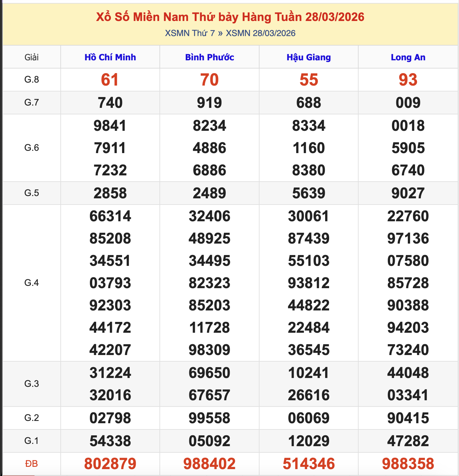Viewport: 459px width, 476px height.
Task: Click the G.4 row label
Action: [31, 283]
